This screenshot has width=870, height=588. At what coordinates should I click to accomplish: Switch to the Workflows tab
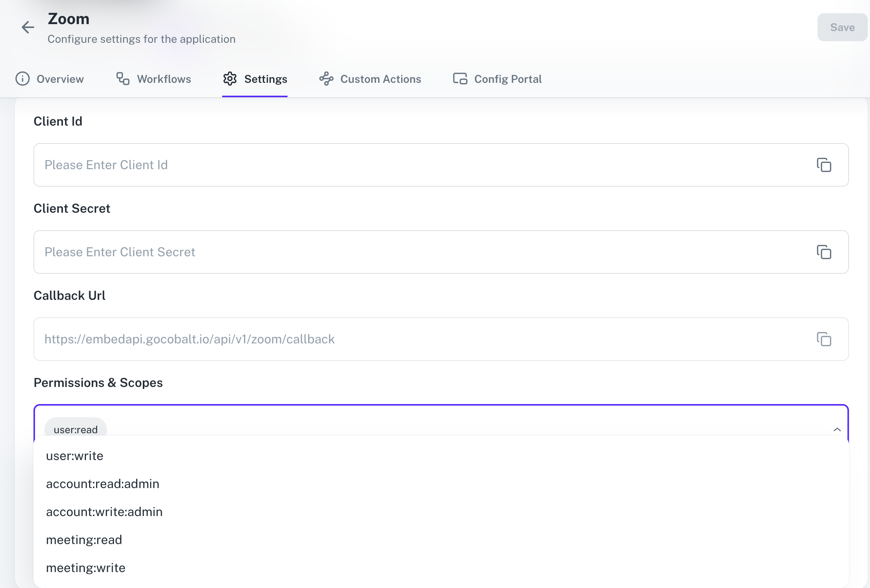point(164,79)
